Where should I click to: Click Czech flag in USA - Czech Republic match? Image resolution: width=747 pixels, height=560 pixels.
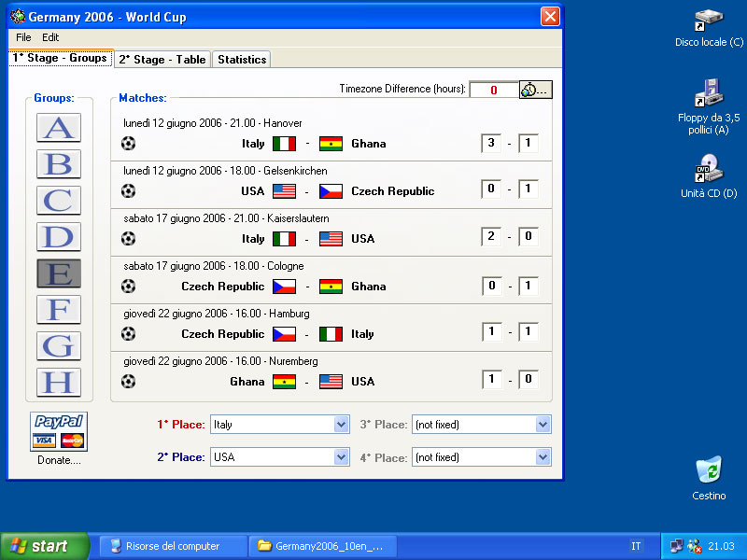331,191
